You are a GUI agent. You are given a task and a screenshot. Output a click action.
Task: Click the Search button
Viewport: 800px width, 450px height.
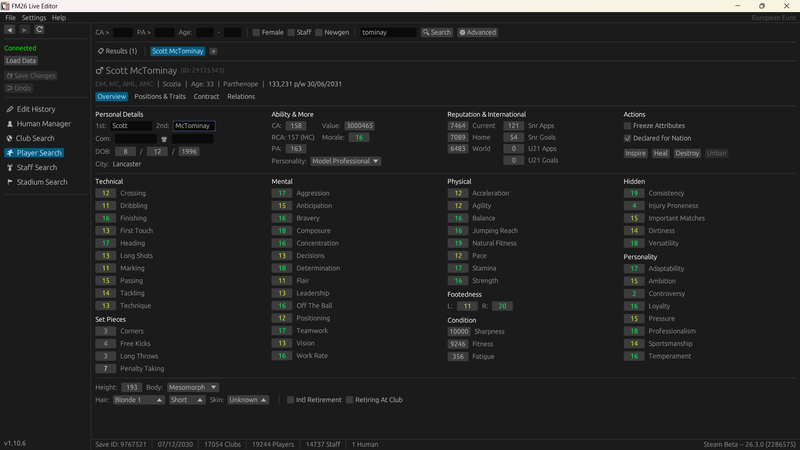(437, 32)
